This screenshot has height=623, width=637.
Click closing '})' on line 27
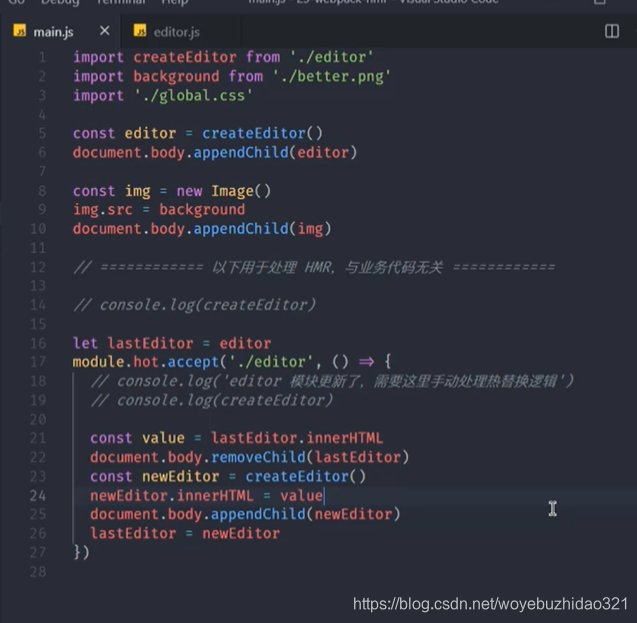(x=81, y=552)
